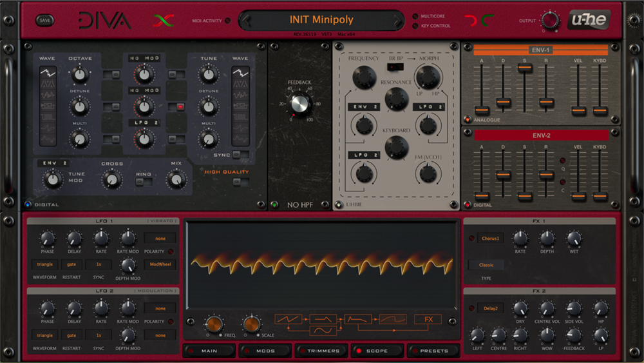Open the Classic chorus type selector

click(x=486, y=265)
